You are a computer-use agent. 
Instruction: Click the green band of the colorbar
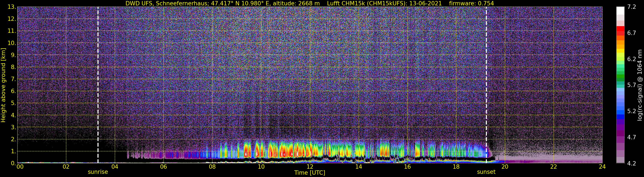click(620, 76)
